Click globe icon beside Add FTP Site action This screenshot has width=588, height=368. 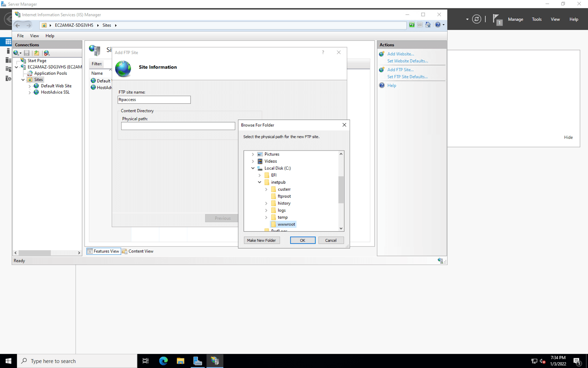pyautogui.click(x=382, y=70)
